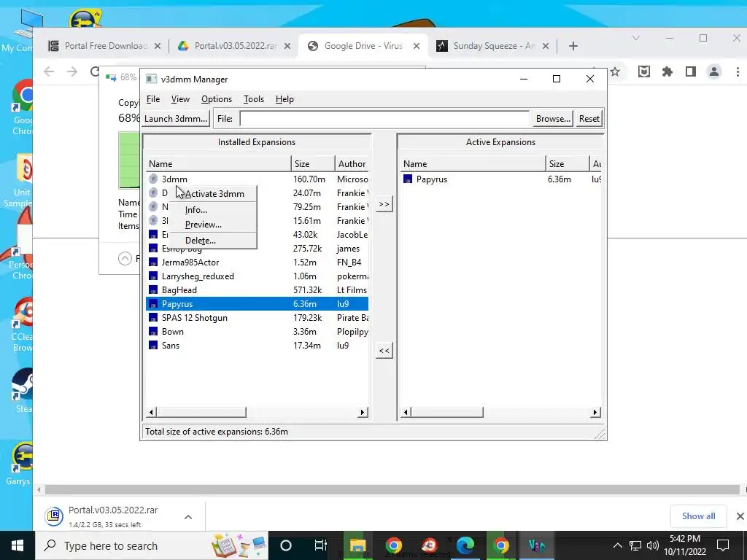Viewport: 747px width, 560px height.
Task: Open Chrome three-dot menu
Action: [738, 72]
